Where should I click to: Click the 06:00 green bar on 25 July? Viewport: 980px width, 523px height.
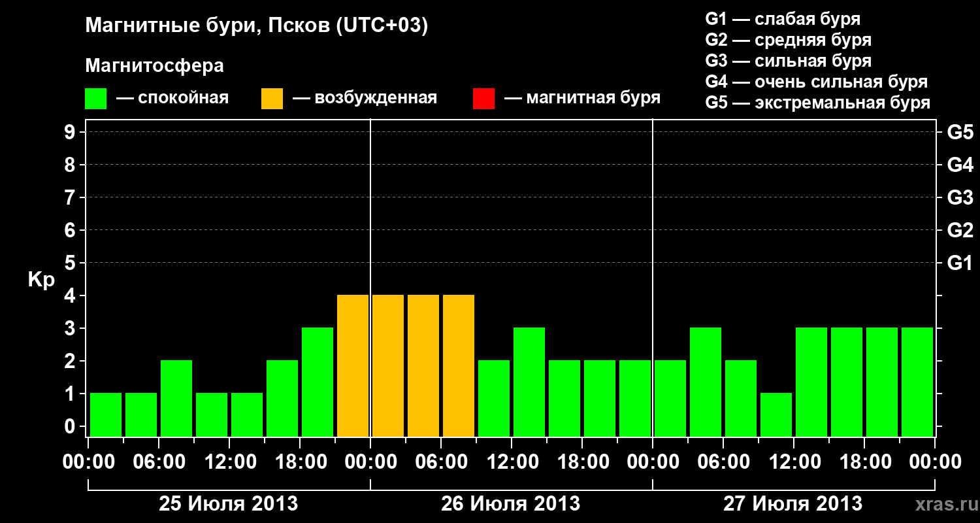176,398
